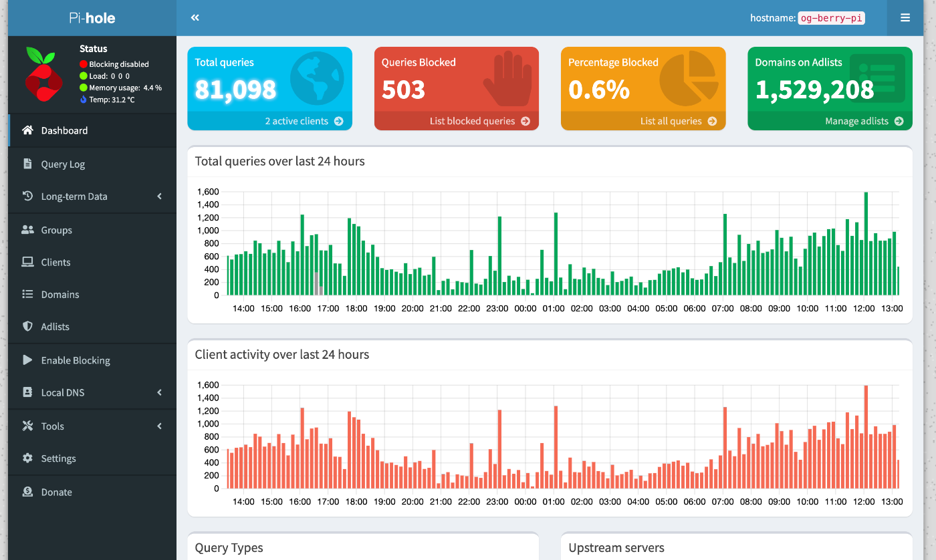The height and width of the screenshot is (560, 936).
Task: Click Memory usage 4.4 % status text
Action: (126, 88)
